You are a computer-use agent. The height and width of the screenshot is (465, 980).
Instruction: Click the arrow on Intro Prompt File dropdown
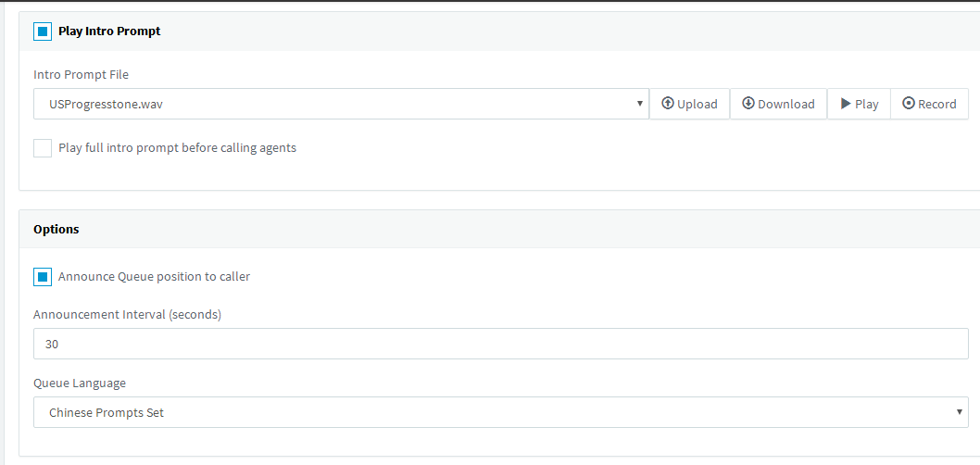(639, 104)
